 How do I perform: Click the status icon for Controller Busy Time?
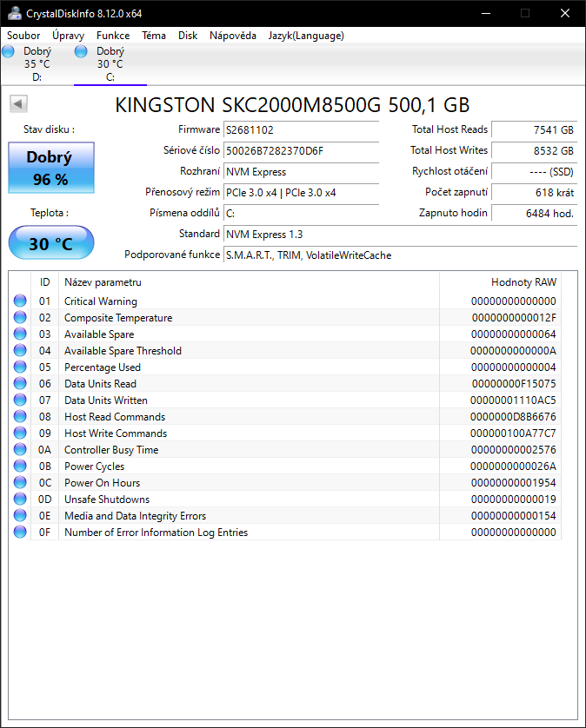20,449
